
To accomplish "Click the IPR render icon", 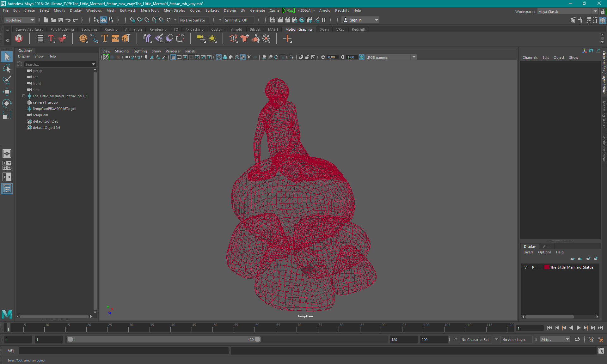I will [287, 20].
